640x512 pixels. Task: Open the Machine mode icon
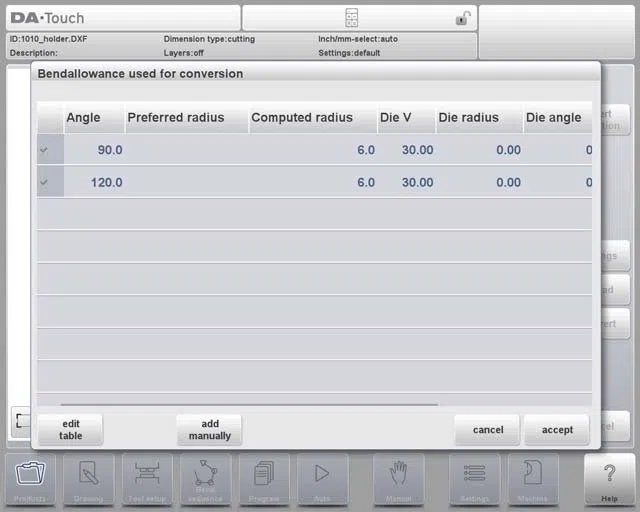pyautogui.click(x=533, y=479)
